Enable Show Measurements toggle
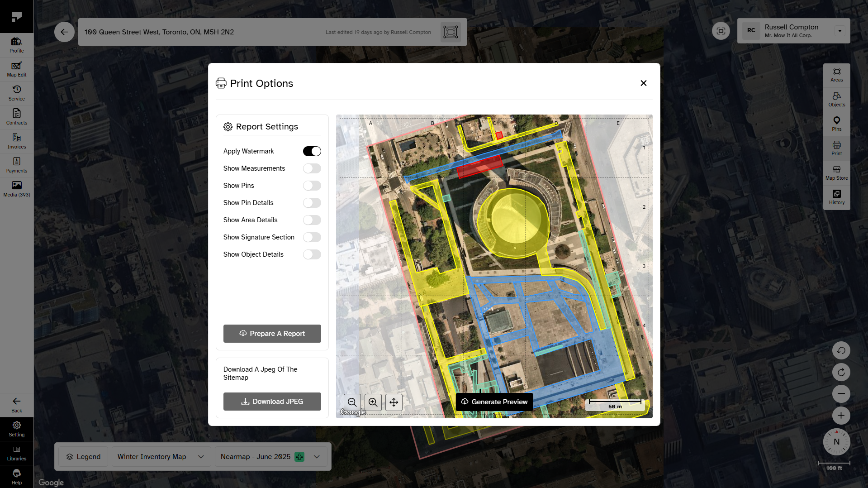Screen dimensions: 868x488 [x=312, y=168]
